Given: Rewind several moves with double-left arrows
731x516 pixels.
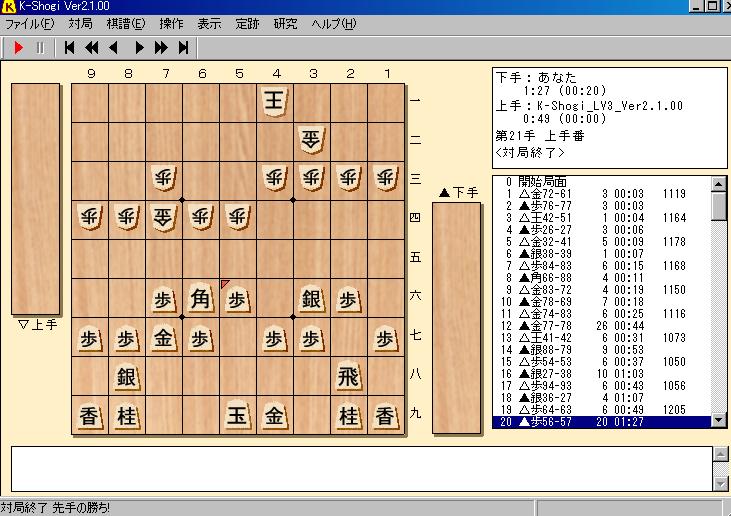Looking at the screenshot, I should 92,48.
